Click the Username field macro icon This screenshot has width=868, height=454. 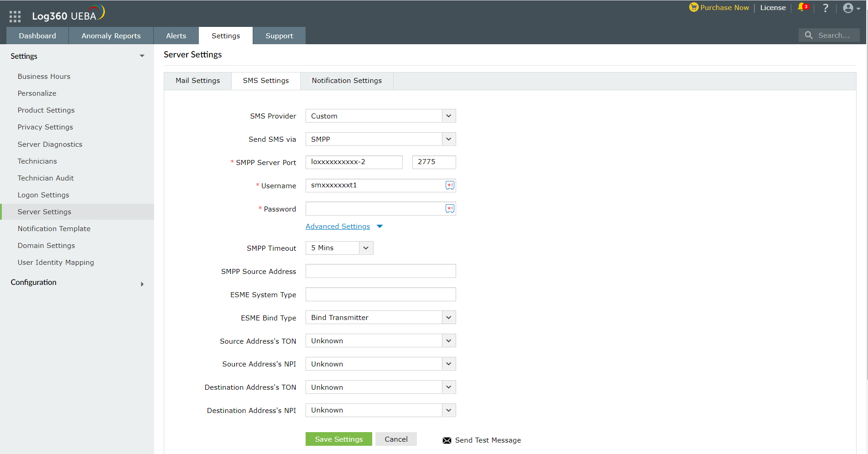click(x=450, y=186)
